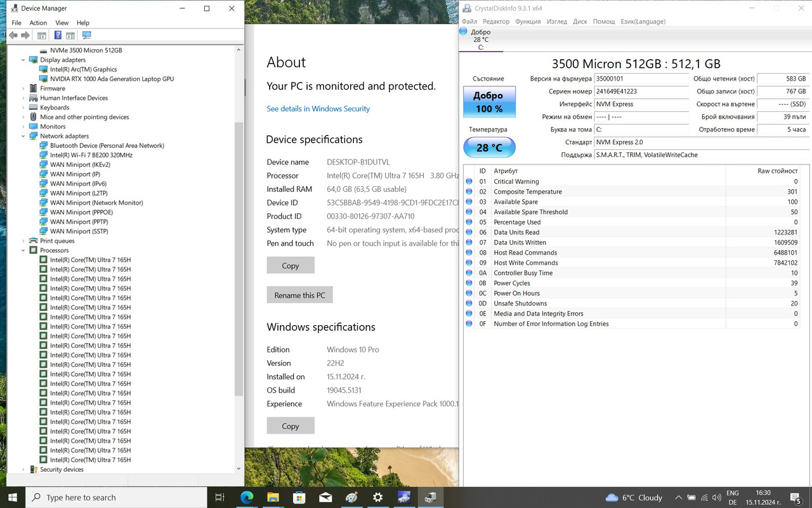Launch Microsoft Edge from the taskbar

(x=246, y=497)
